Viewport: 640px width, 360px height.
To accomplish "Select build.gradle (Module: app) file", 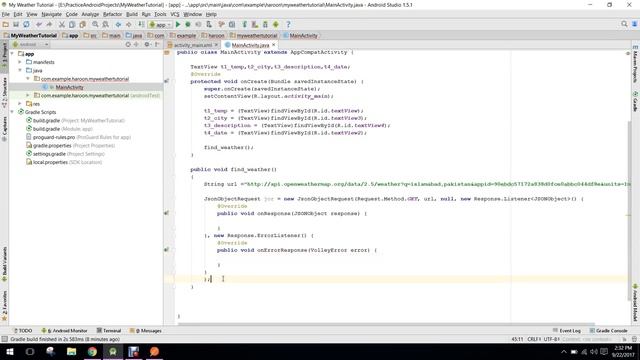I will (62, 129).
